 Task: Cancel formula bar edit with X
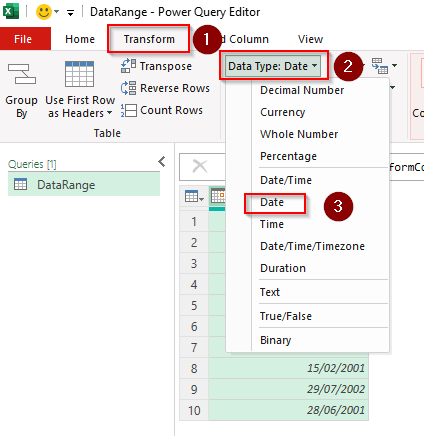200,166
